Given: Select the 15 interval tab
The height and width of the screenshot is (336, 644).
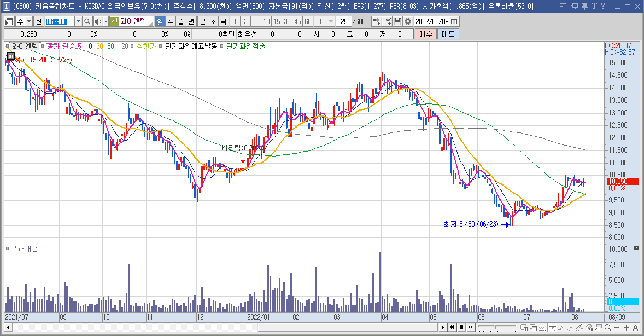Looking at the screenshot, I should [277, 21].
